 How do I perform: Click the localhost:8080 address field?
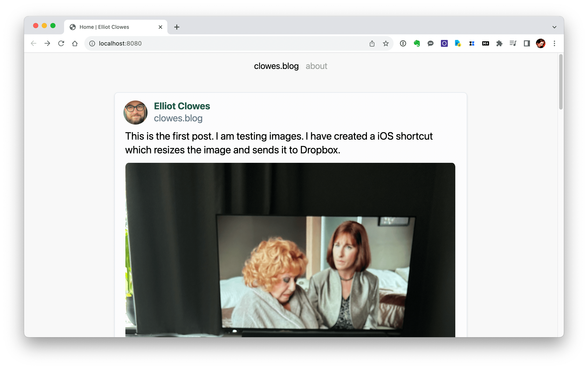click(x=220, y=43)
